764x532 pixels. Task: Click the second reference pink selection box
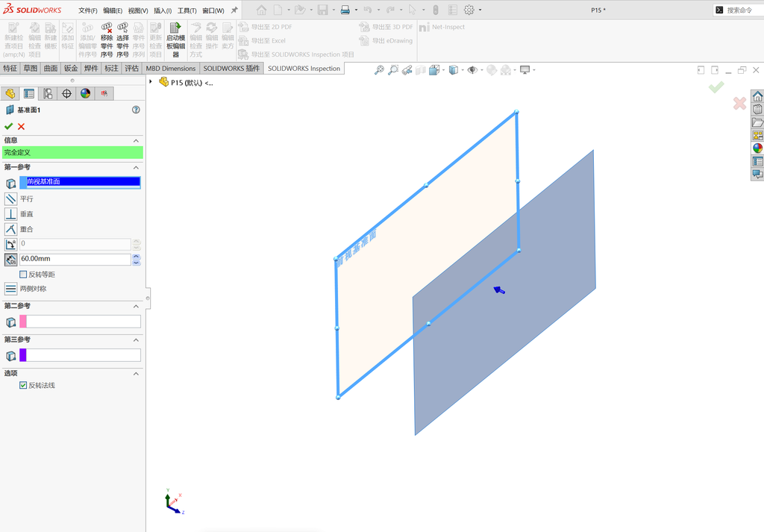pyautogui.click(x=80, y=322)
